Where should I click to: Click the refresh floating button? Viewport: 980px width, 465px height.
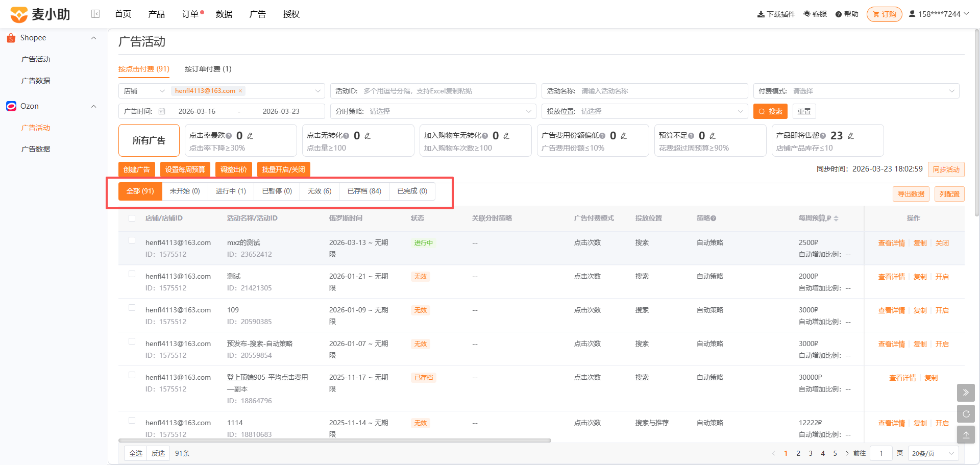tap(966, 414)
